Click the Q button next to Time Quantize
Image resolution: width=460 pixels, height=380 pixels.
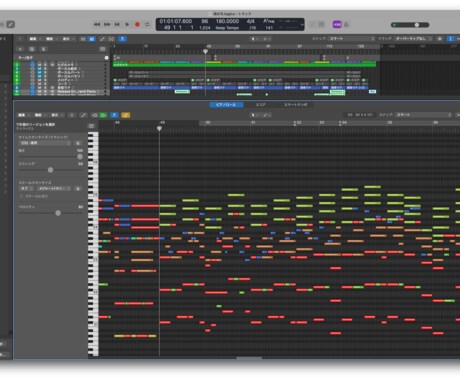(x=78, y=143)
